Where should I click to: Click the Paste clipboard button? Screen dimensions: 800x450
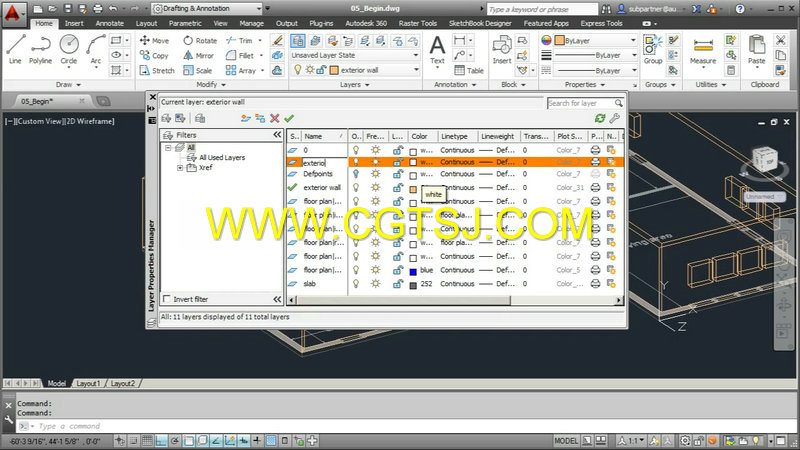pos(757,50)
